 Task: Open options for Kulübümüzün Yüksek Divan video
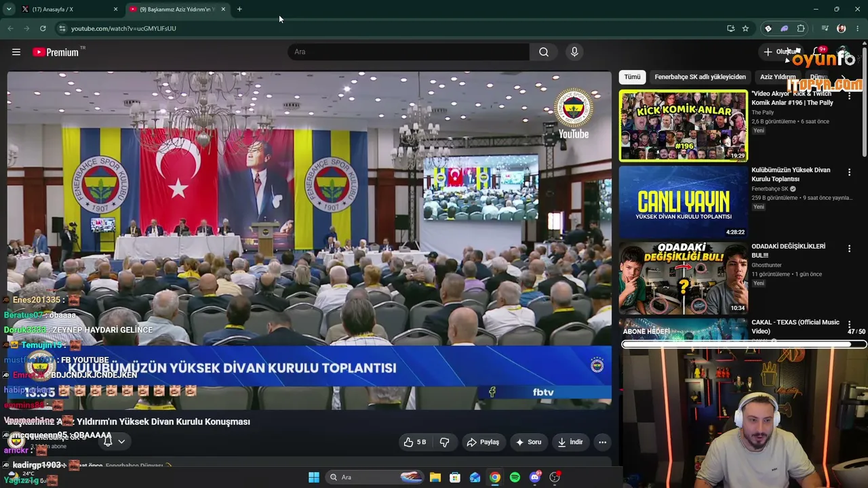click(x=849, y=173)
